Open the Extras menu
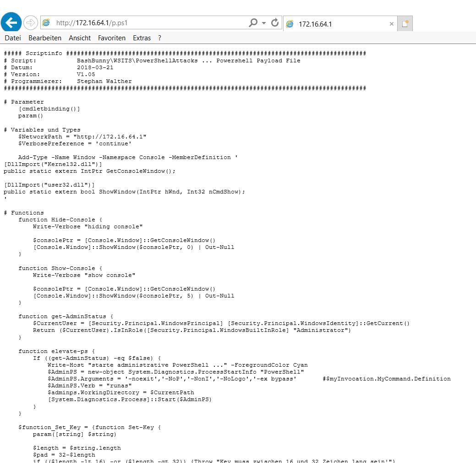 click(142, 38)
